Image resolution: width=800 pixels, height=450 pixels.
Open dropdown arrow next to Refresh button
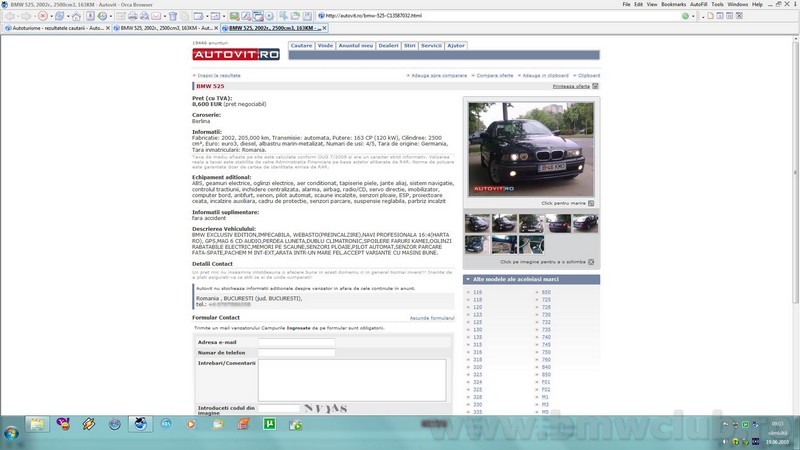pyautogui.click(x=67, y=16)
